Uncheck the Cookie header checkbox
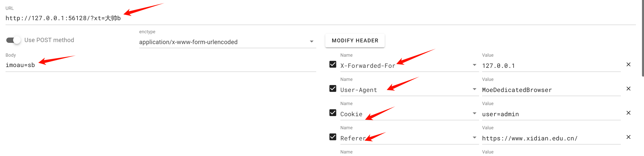The height and width of the screenshot is (156, 644). point(333,113)
